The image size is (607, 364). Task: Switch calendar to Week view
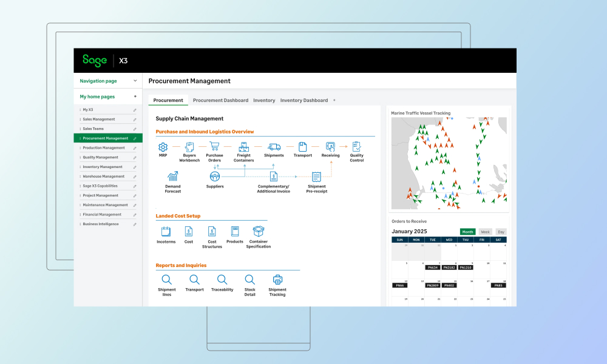click(485, 232)
